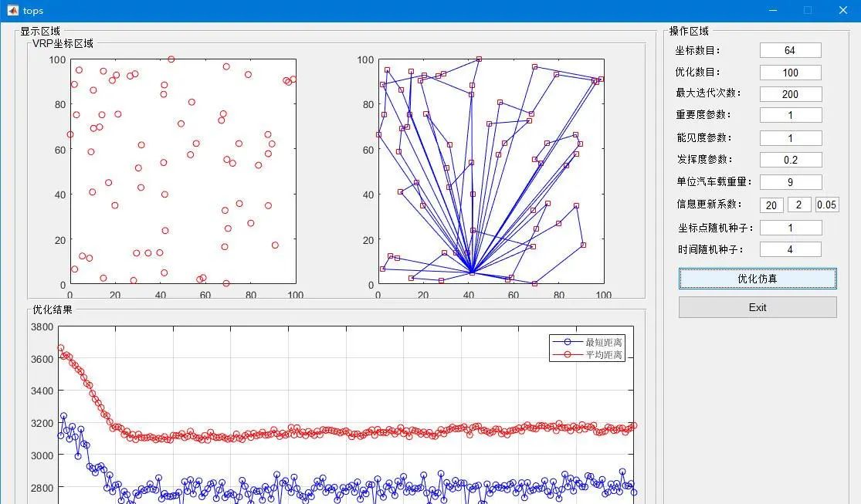
Task: Click the 平均距离 legend entry
Action: pyautogui.click(x=588, y=355)
